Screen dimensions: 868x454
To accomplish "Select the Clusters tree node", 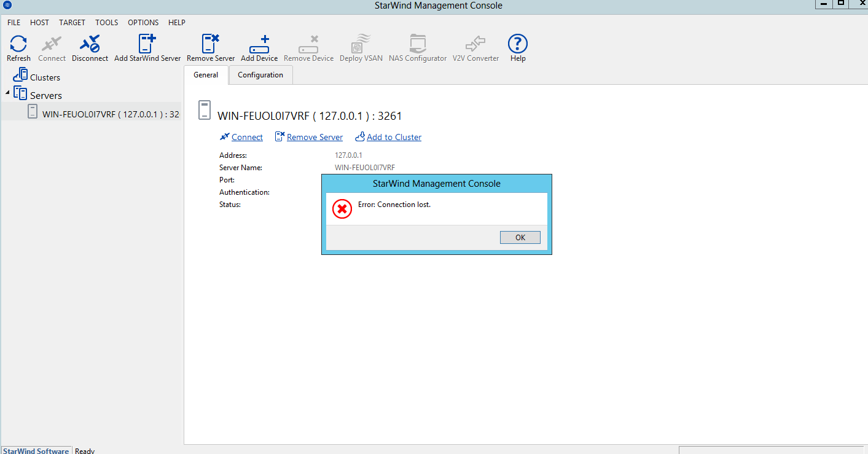I will [x=45, y=77].
